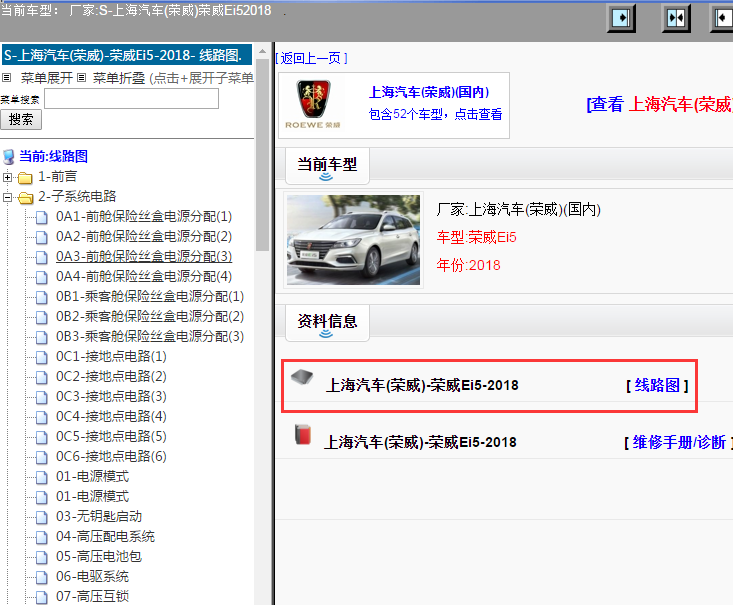The image size is (733, 605).
Task: Click the 菜单展开 expand-all icon
Action: coord(6,78)
